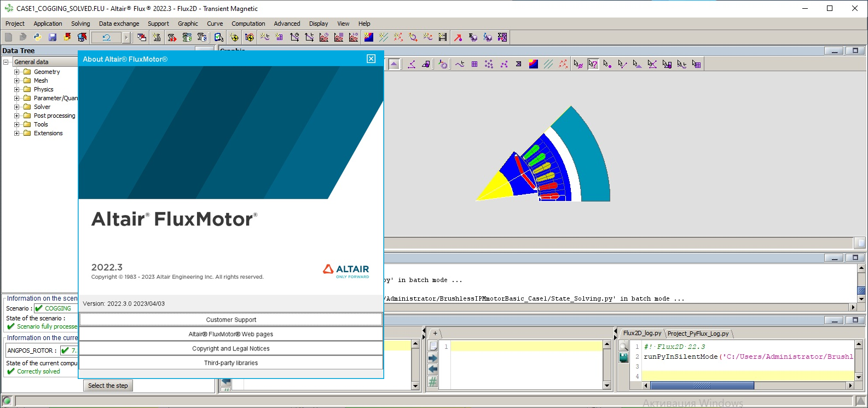This screenshot has width=868, height=408.
Task: Click the undo arrow button
Action: coord(107,37)
